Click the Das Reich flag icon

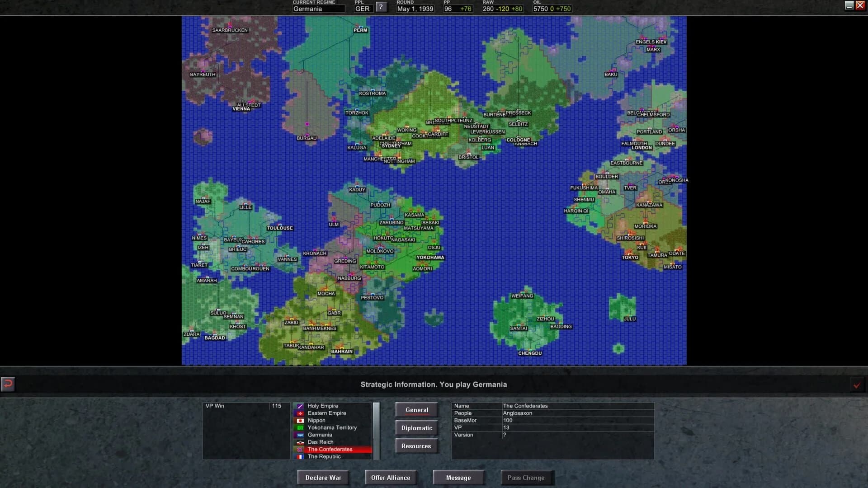coord(300,442)
